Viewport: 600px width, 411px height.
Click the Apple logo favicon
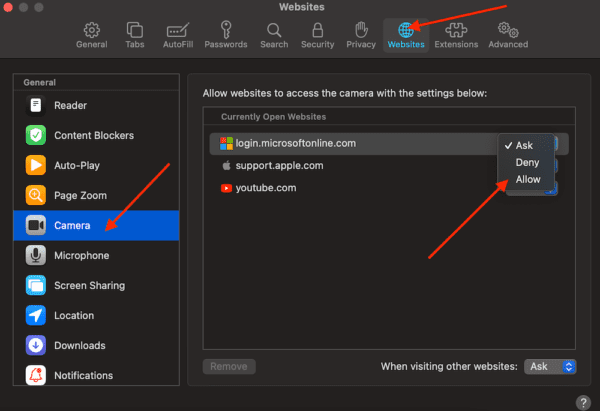click(x=227, y=165)
